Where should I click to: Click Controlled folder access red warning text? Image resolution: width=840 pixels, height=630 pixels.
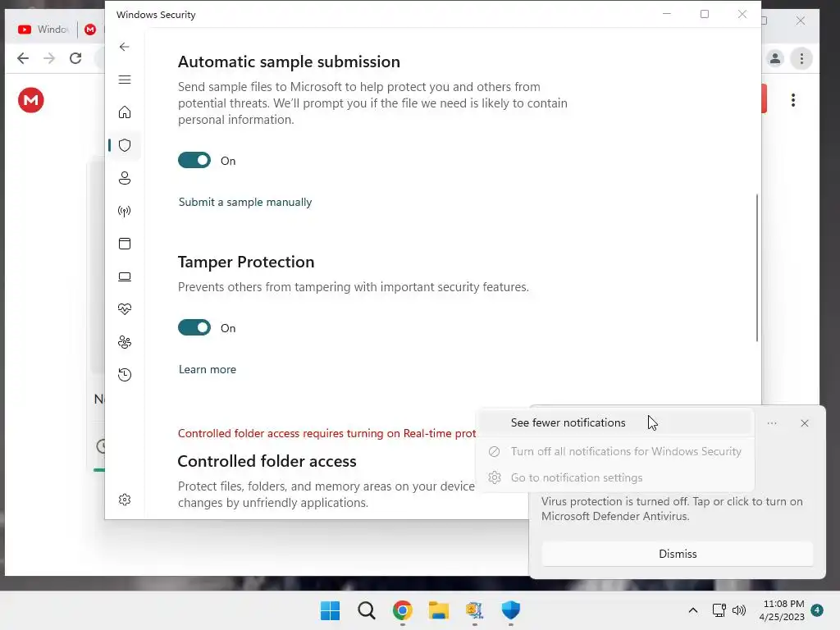326,433
